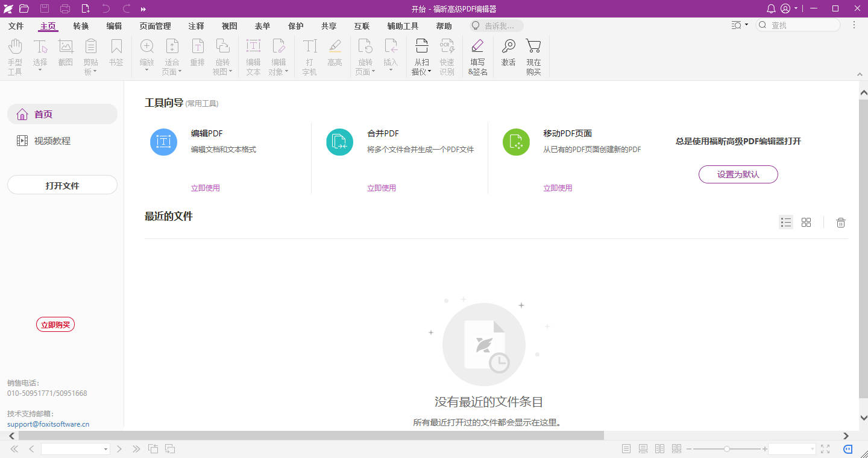Collapse the ribbon with the chevron
The width and height of the screenshot is (868, 458).
[860, 74]
